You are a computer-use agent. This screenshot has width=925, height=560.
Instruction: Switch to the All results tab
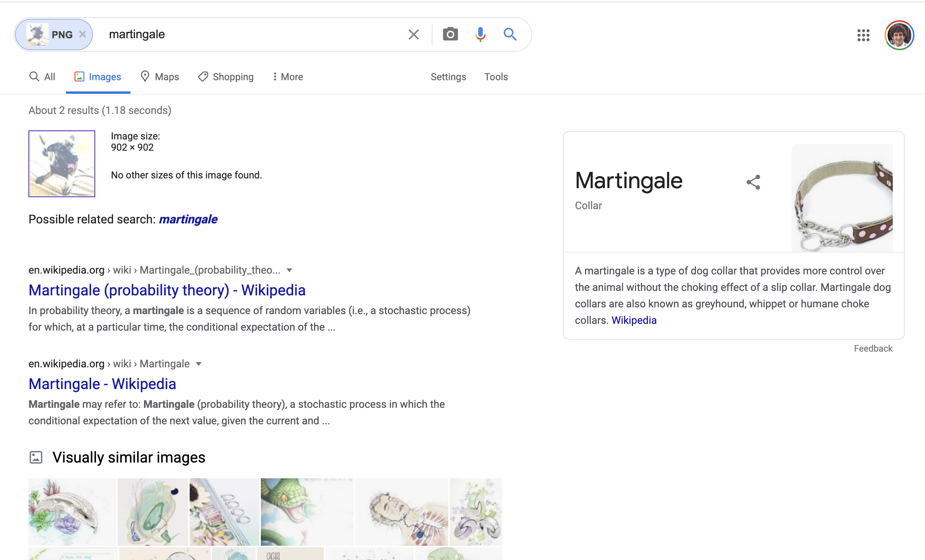[x=42, y=76]
